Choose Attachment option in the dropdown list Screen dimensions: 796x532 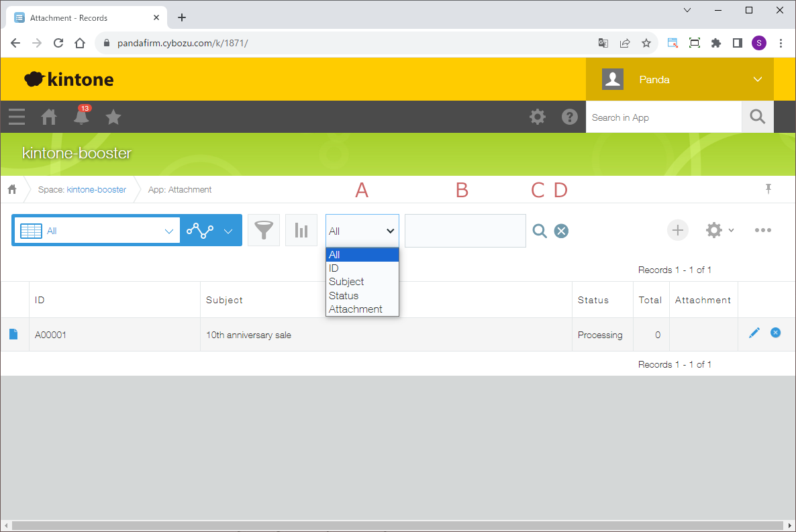coord(356,309)
